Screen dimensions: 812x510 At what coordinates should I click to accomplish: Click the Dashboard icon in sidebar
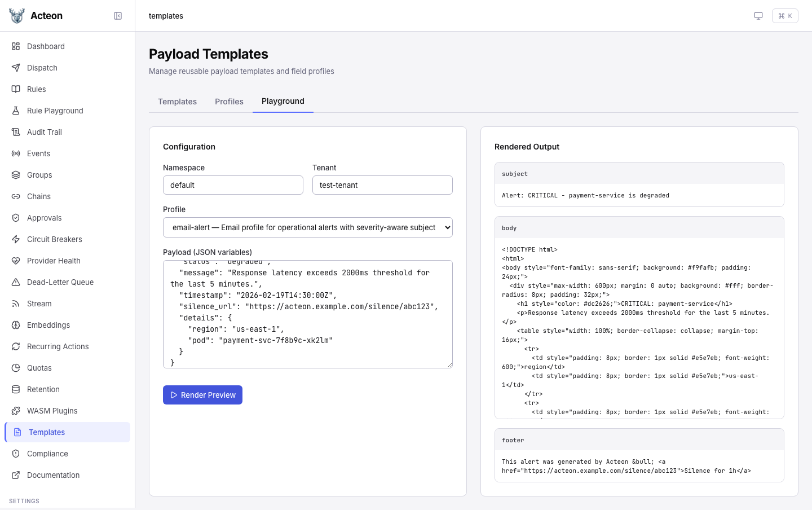pyautogui.click(x=16, y=46)
